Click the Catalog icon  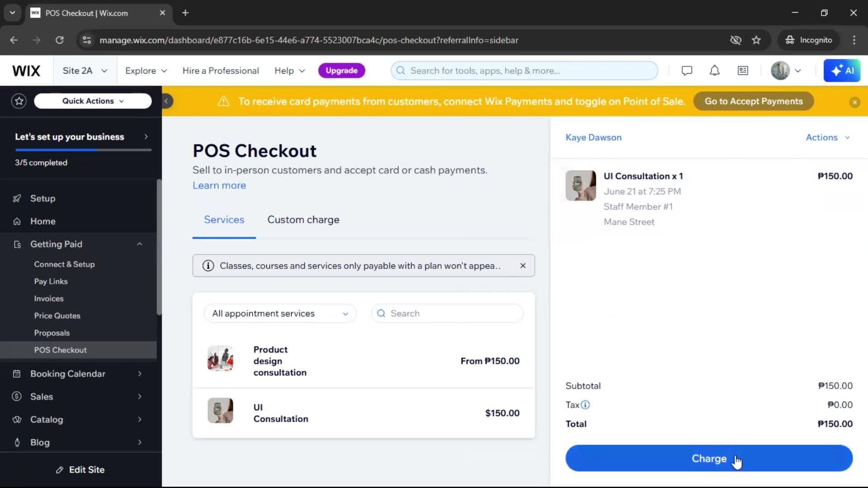point(17,419)
